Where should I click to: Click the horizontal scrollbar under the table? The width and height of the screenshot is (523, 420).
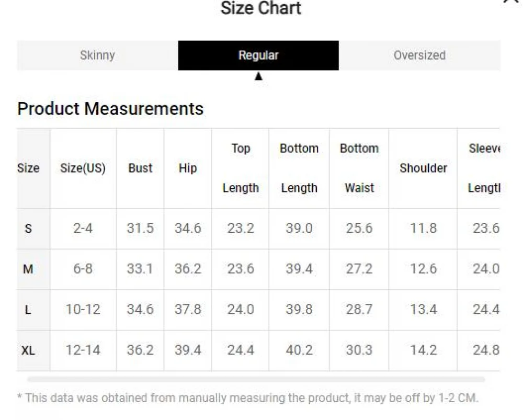pos(256,379)
